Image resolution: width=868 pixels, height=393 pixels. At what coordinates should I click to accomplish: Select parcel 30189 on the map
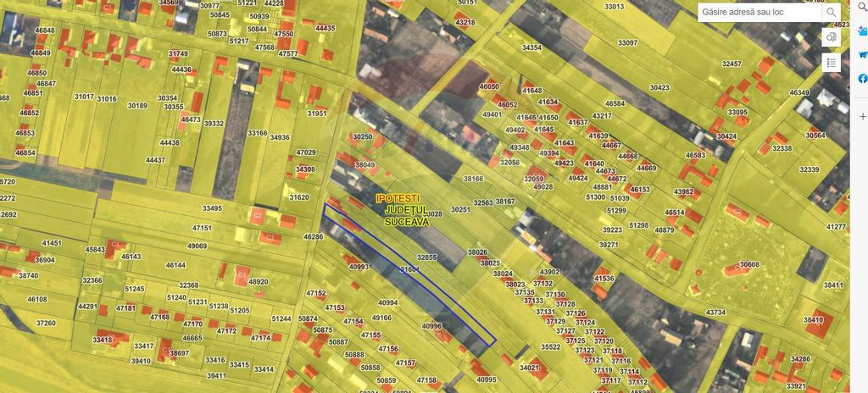pos(136,106)
